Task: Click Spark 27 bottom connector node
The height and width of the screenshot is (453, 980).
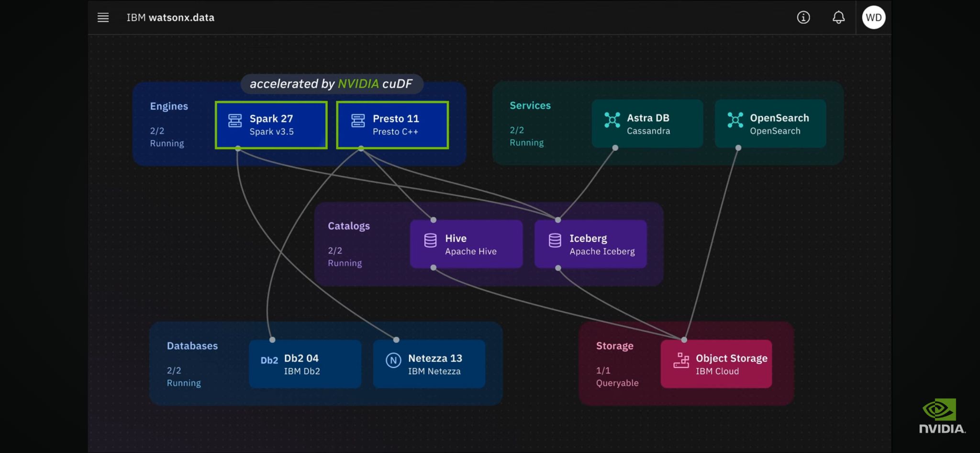Action: point(238,148)
